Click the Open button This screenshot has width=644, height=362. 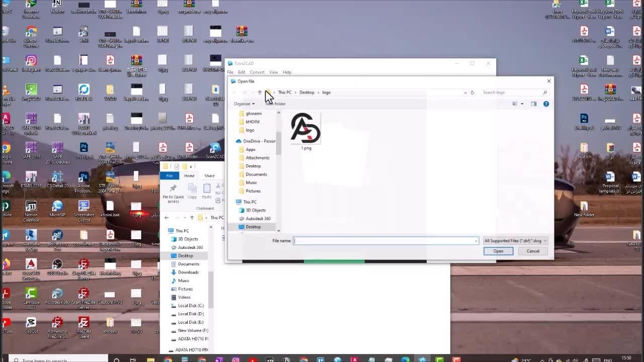point(498,251)
